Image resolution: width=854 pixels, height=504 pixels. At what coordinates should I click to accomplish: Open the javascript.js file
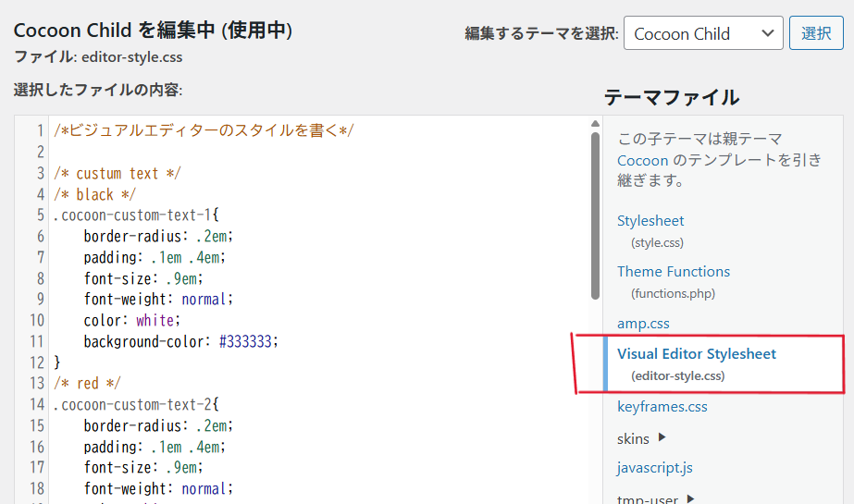[654, 468]
